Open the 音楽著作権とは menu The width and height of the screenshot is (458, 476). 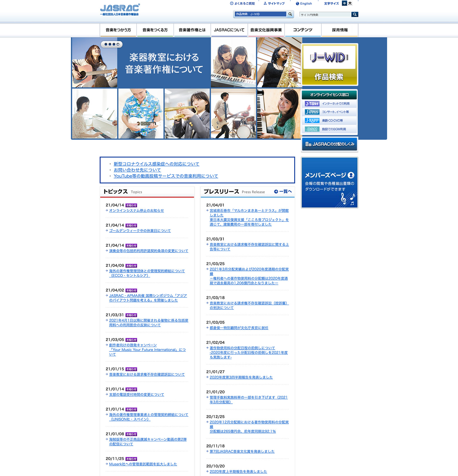pyautogui.click(x=192, y=30)
